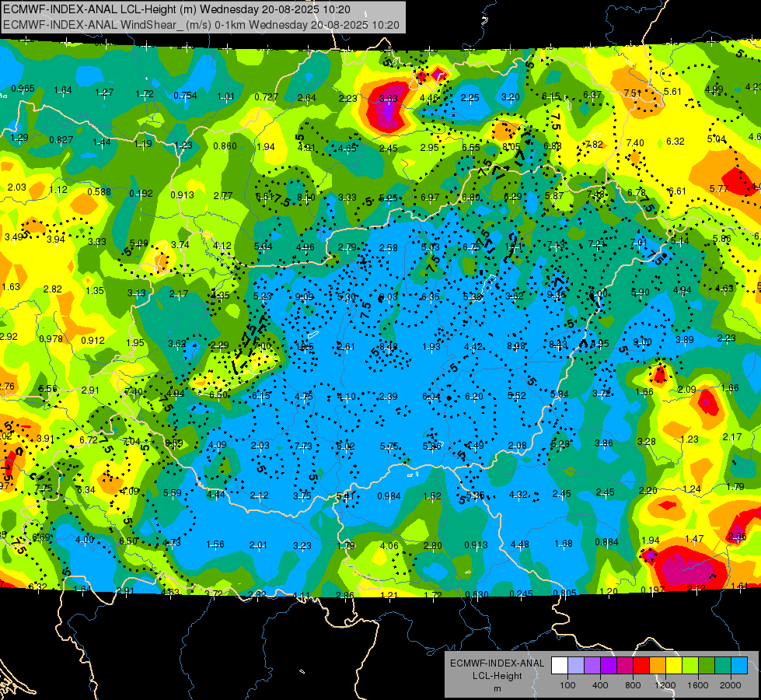Click the wind shear value 7.73
Viewport: 761px width, 700px height.
[x=303, y=446]
